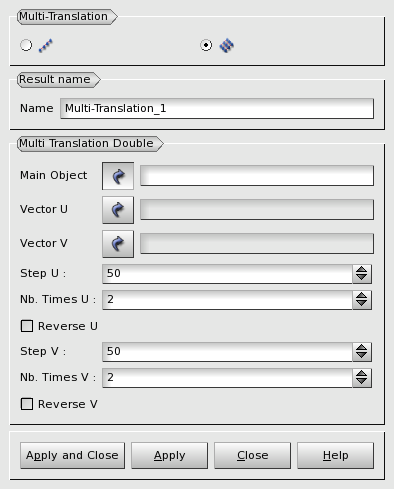394x489 pixels.
Task: Select the double translation grid icon
Action: pos(227,46)
